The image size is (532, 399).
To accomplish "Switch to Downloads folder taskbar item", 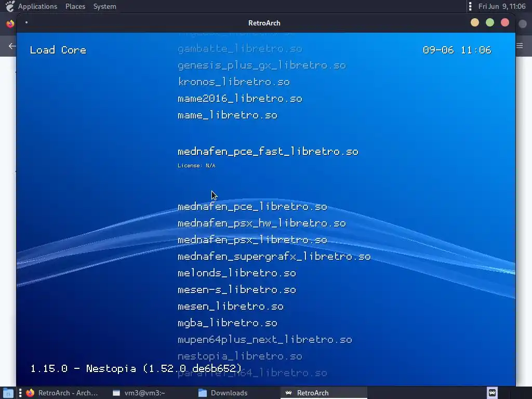I will pos(223,393).
